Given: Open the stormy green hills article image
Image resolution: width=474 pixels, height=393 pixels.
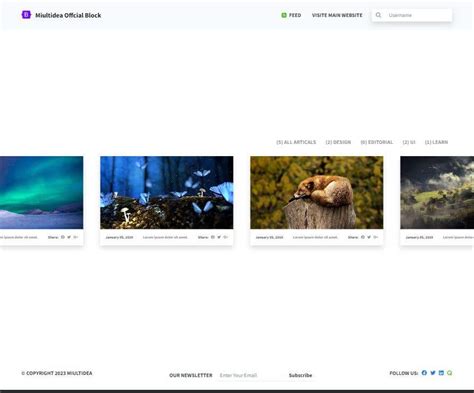Looking at the screenshot, I should tap(437, 192).
